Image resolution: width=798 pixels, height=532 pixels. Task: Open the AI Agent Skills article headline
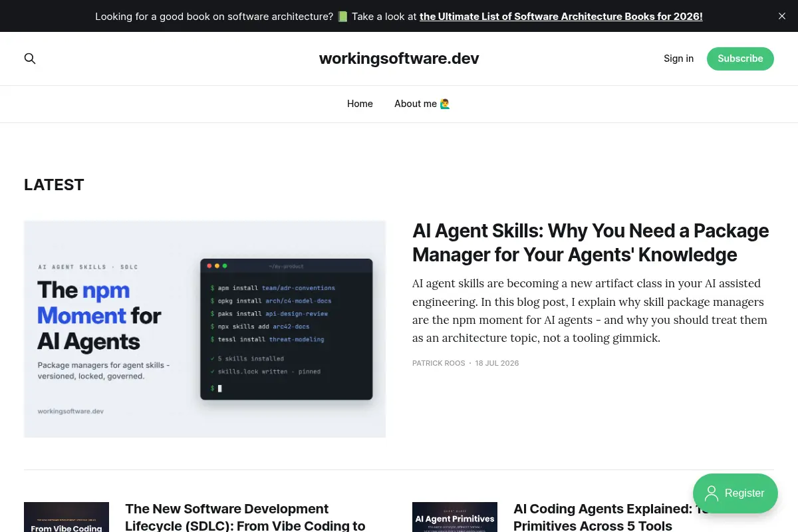tap(591, 243)
